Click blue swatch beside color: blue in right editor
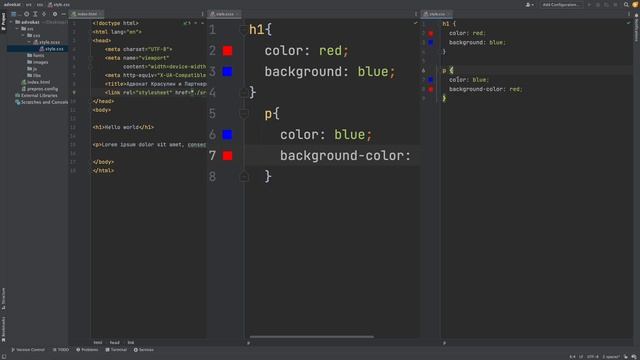This screenshot has width=640, height=360. [431, 80]
